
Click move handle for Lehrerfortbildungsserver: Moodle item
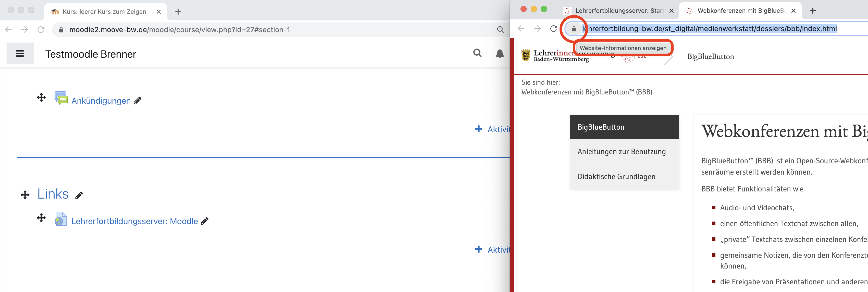click(x=41, y=218)
